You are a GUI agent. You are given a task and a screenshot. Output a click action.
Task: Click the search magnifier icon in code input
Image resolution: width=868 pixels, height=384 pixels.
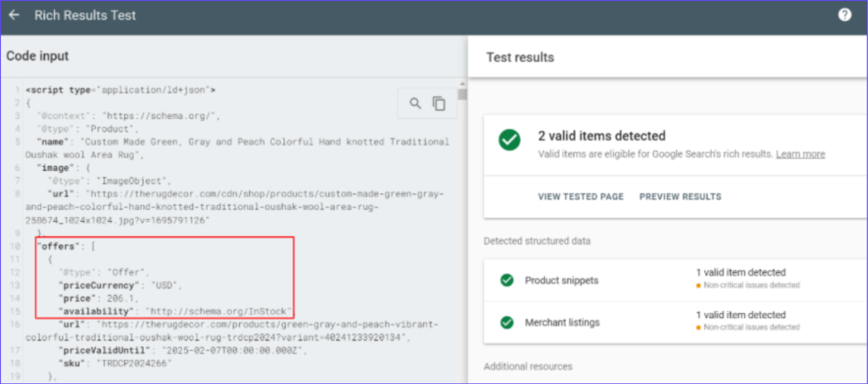[415, 103]
